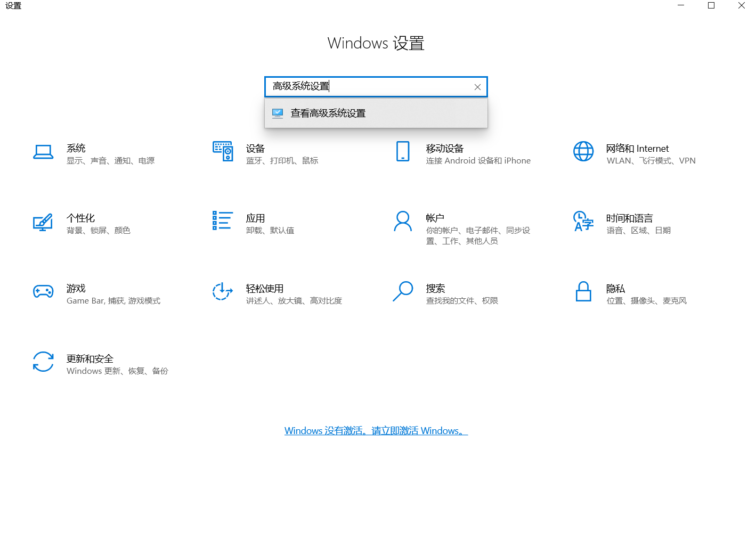Click the 蓝牙、打印机、鼠标 description

(282, 161)
